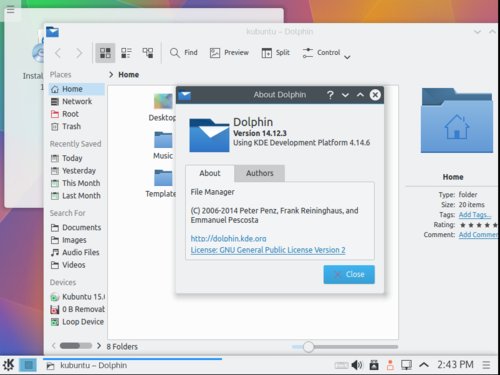The height and width of the screenshot is (375, 500).
Task: Split the Dolphin view
Action: click(x=276, y=53)
